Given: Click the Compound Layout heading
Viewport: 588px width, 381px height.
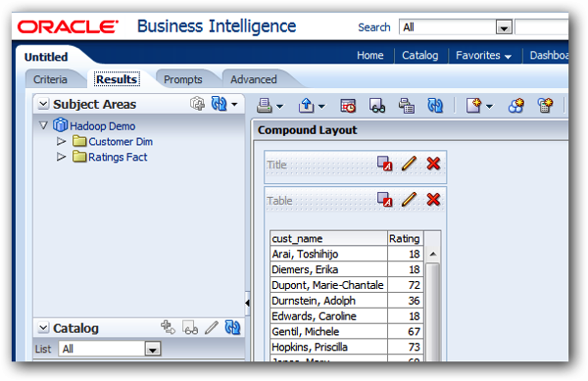Looking at the screenshot, I should tap(307, 130).
